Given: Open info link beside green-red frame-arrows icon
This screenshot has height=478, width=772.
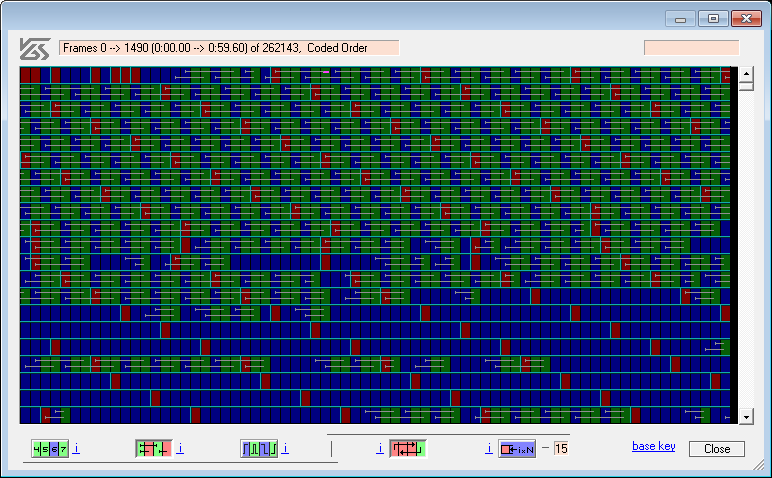Looking at the screenshot, I should (180, 449).
